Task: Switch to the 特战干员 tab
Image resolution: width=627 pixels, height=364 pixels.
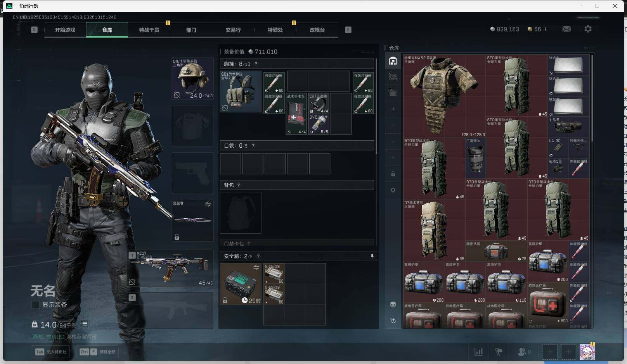Action: point(149,30)
